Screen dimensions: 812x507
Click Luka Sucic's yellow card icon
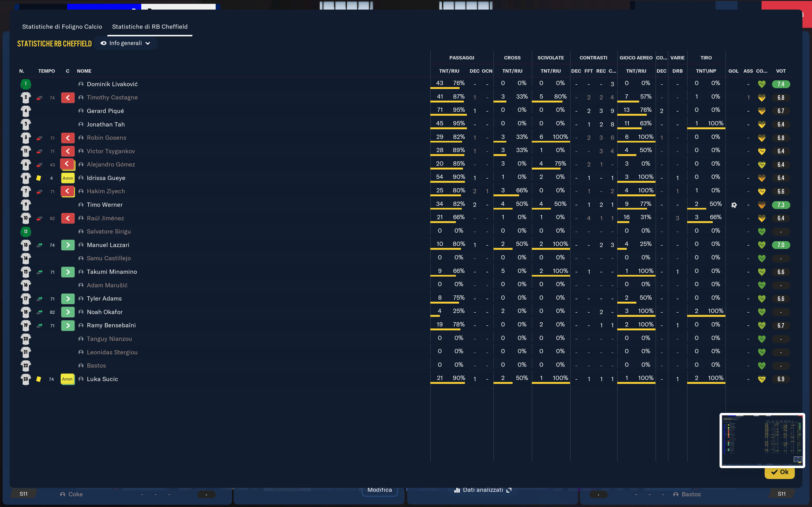click(39, 379)
